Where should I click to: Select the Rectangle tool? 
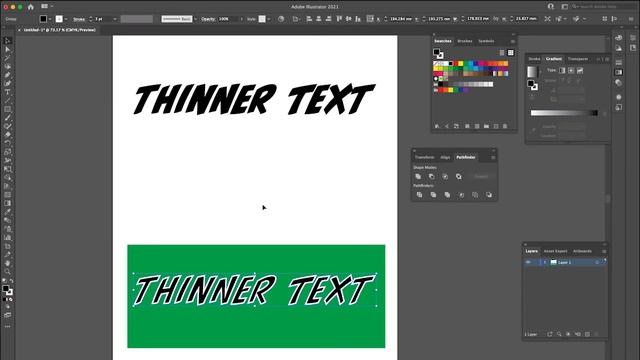pos(7,109)
